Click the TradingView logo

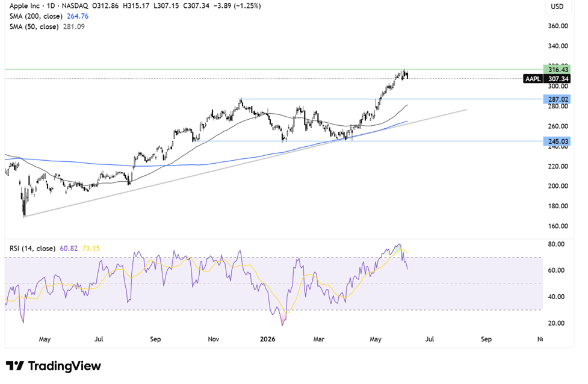[54, 366]
